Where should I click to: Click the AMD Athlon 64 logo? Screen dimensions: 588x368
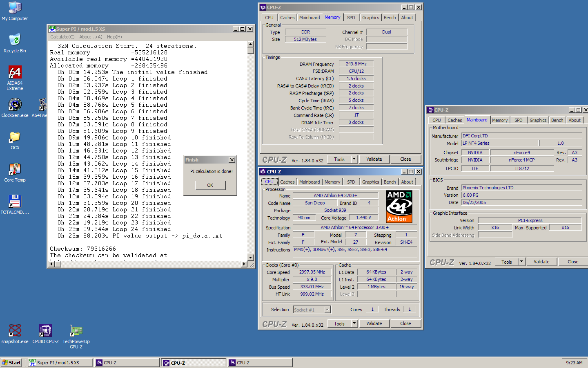[x=399, y=206]
